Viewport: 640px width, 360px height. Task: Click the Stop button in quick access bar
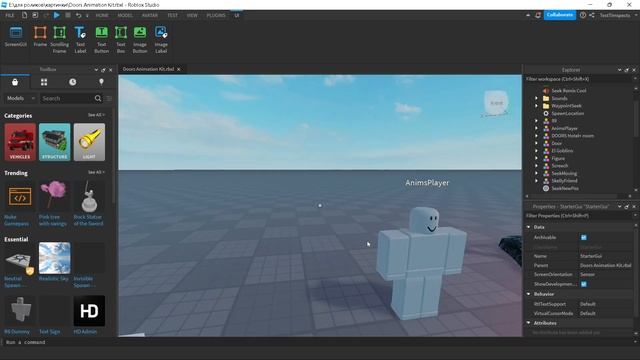coord(68,15)
